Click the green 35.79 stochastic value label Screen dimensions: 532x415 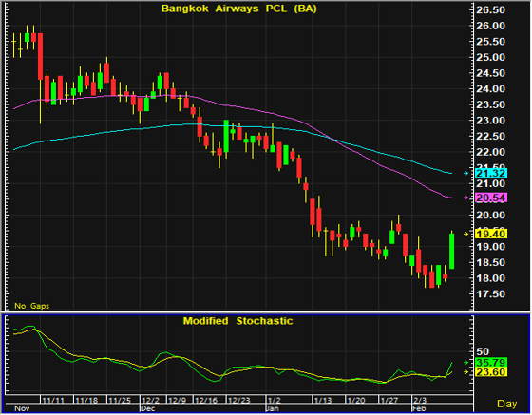pyautogui.click(x=491, y=362)
